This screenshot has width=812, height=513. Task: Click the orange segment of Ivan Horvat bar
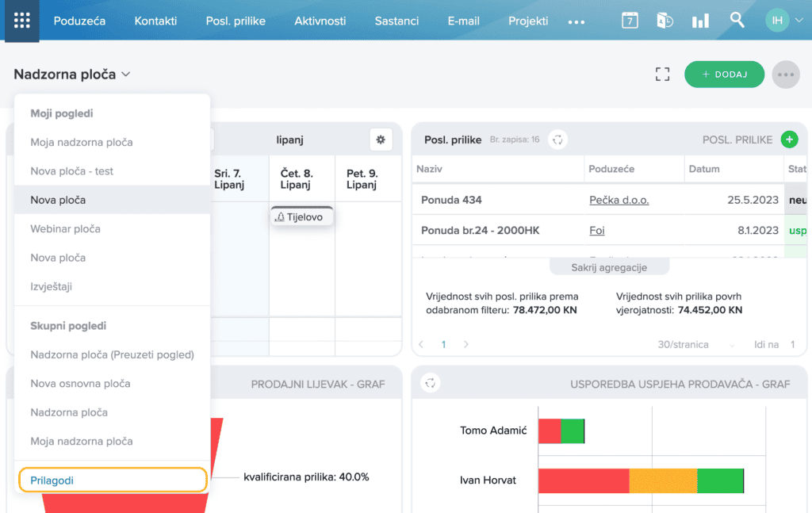(663, 480)
